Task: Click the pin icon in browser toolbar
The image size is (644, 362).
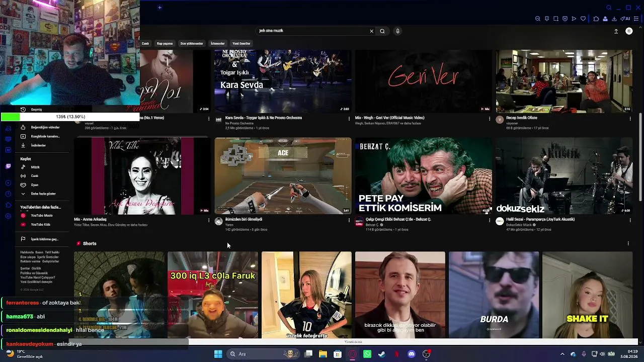Action: (x=547, y=19)
